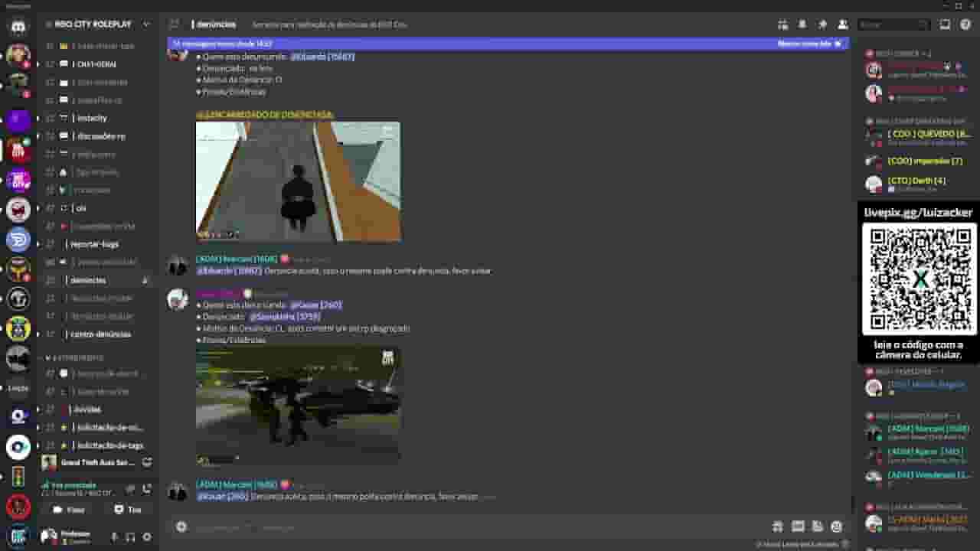Image resolution: width=980 pixels, height=551 pixels.
Task: Open the chat-geral channel
Action: tap(98, 64)
